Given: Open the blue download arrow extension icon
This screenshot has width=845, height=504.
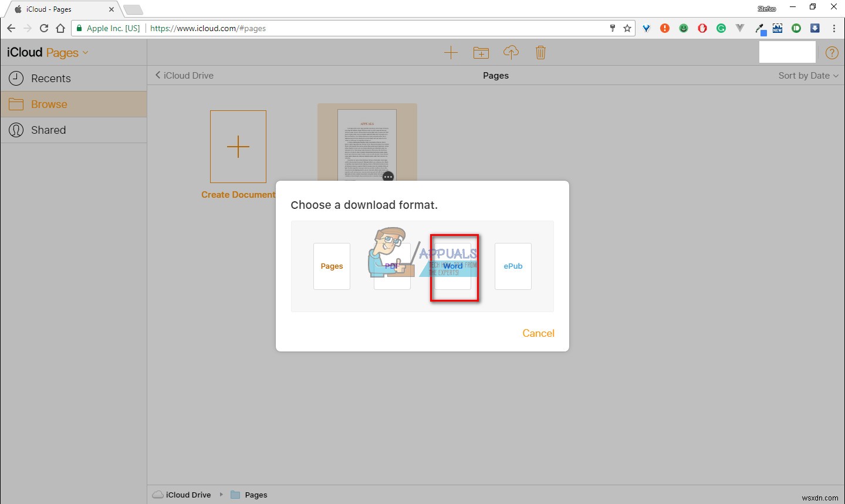Looking at the screenshot, I should 815,28.
